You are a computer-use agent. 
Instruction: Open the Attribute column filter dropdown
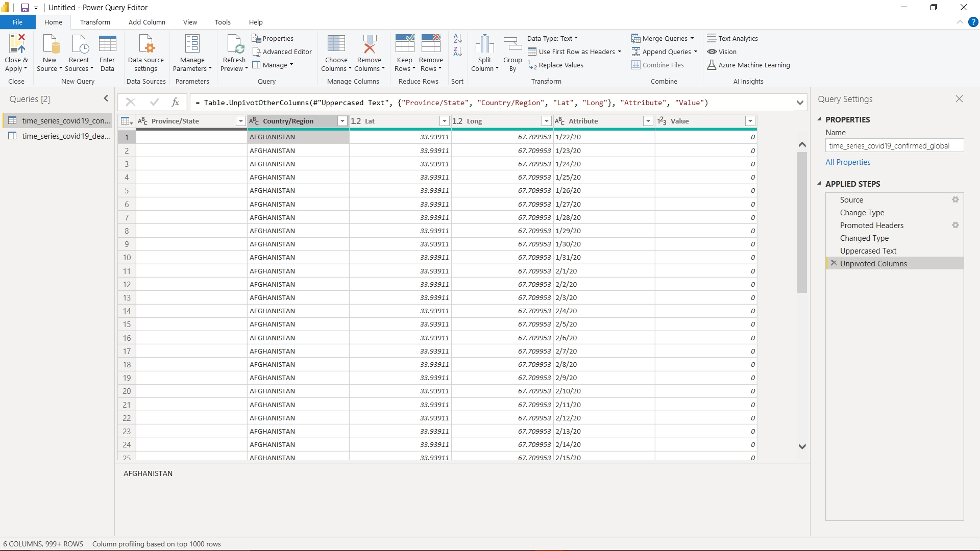coord(648,121)
